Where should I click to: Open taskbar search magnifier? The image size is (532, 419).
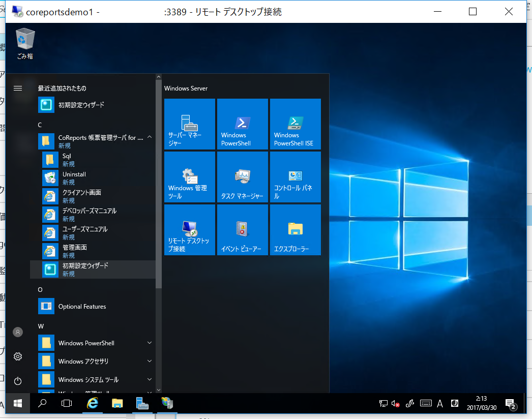[42, 403]
